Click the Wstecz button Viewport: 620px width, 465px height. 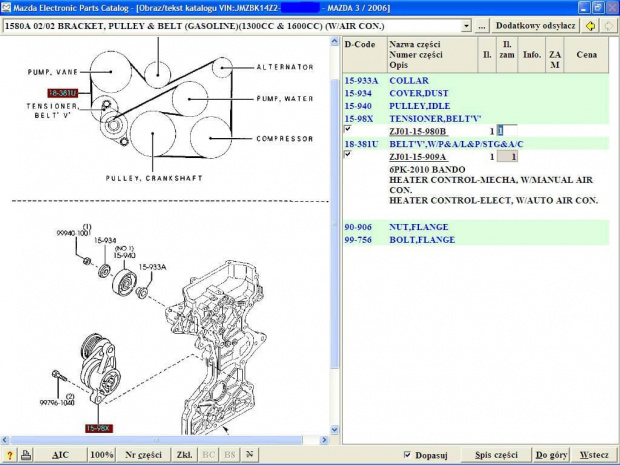[x=594, y=455]
